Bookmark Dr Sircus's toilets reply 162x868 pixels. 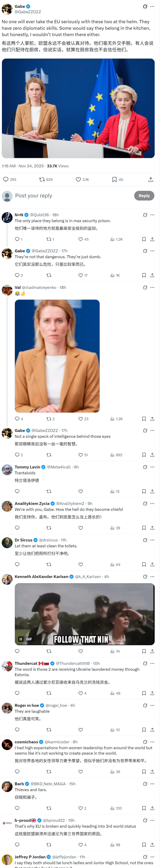(x=144, y=564)
